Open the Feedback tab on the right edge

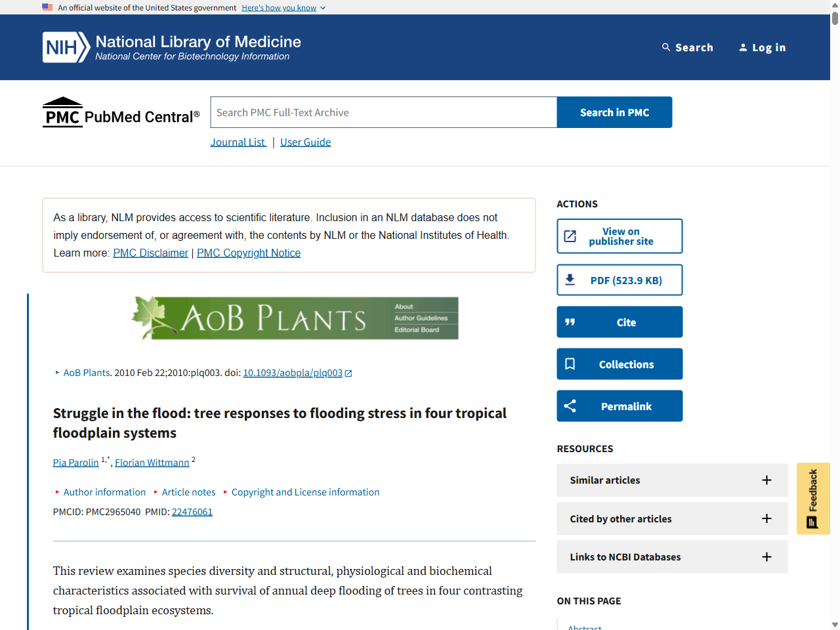[x=813, y=498]
